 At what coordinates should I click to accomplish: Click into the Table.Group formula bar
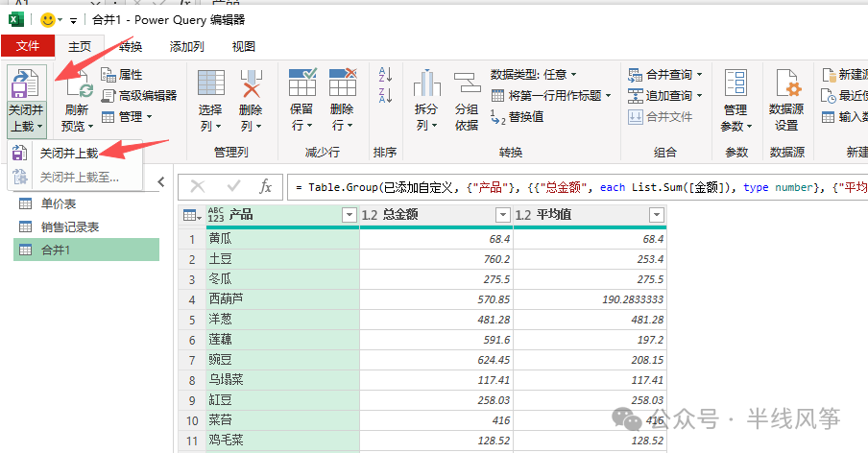point(577,187)
